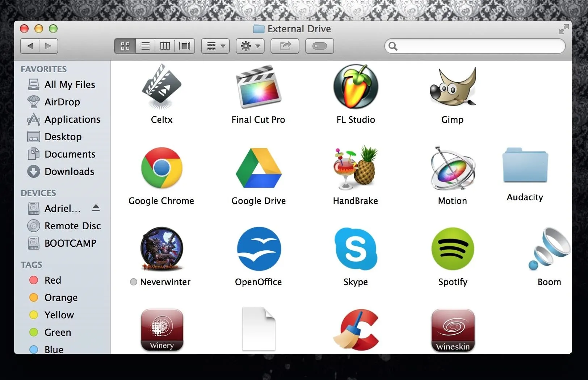This screenshot has width=588, height=380.
Task: Select the Final Cut Pro icon
Action: pos(259,87)
